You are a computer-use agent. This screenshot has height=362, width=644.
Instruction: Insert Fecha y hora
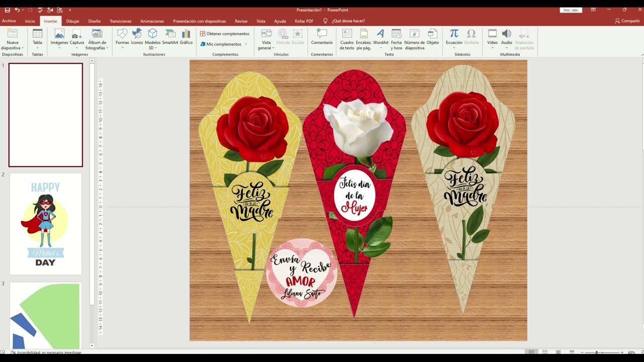pos(396,39)
